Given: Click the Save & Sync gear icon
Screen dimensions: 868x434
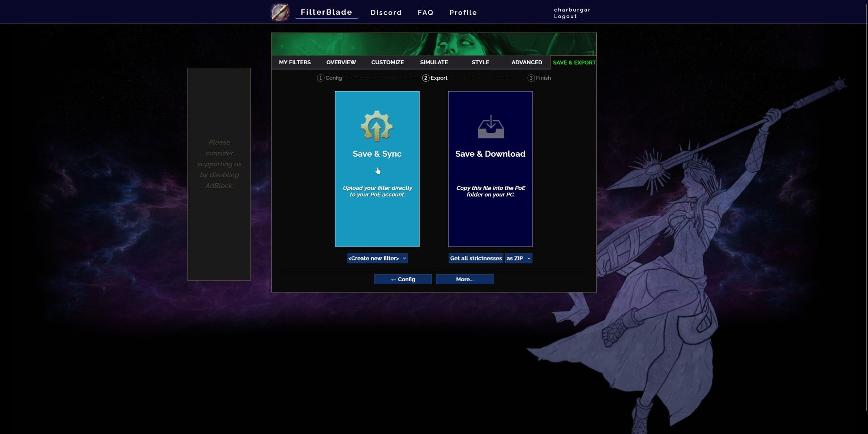Looking at the screenshot, I should (377, 126).
